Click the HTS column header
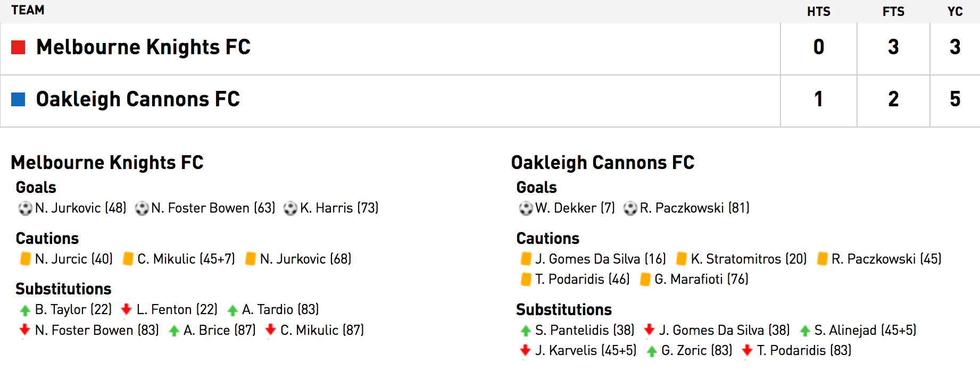 click(818, 12)
